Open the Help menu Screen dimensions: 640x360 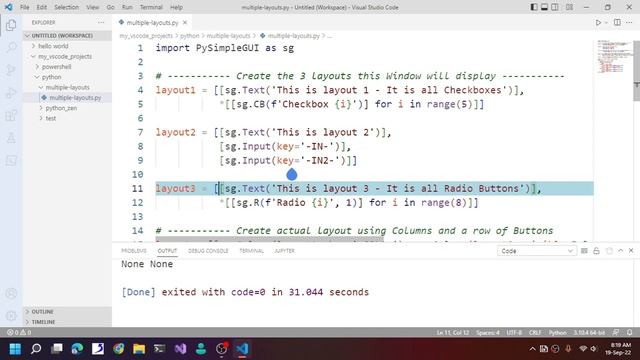(x=176, y=7)
